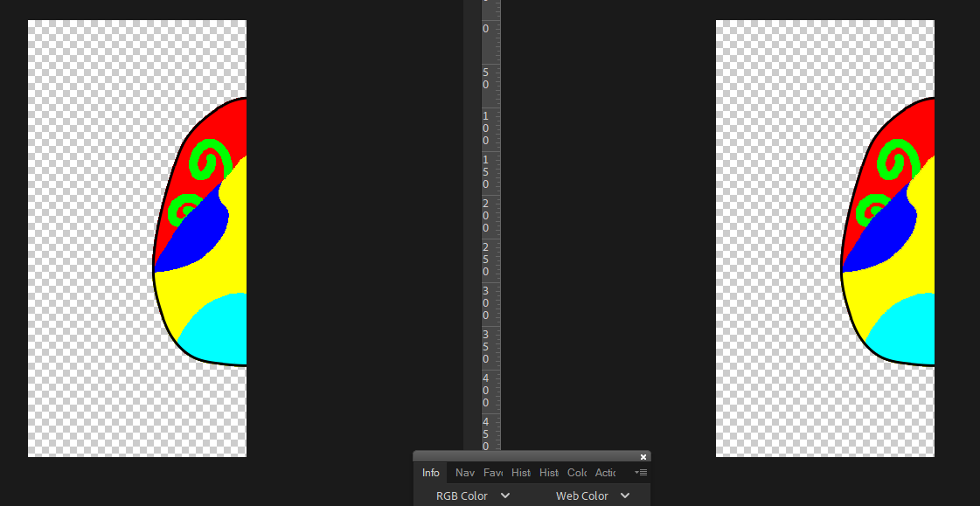Open the Navigator tab
980x506 pixels.
464,472
